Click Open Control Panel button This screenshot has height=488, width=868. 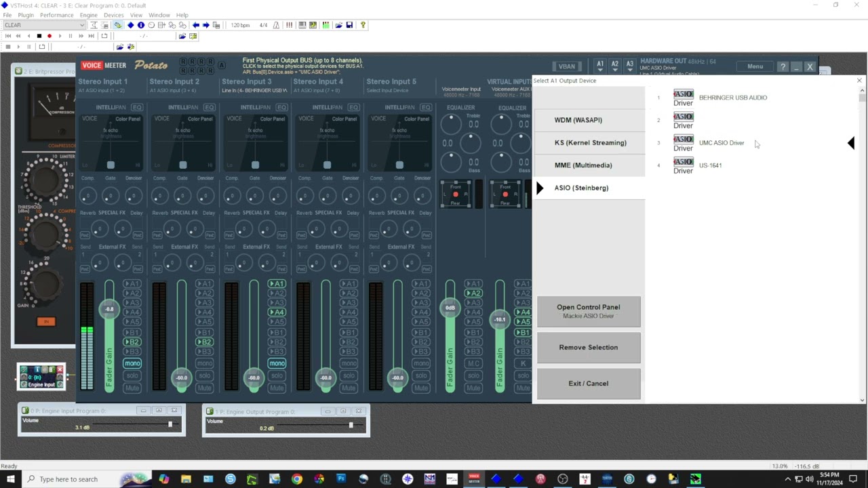[589, 311]
